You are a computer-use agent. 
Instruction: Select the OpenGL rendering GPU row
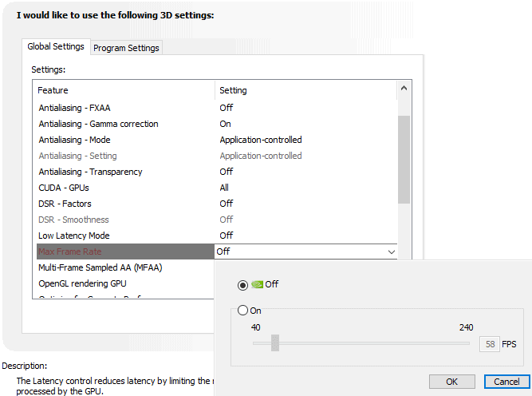[x=82, y=283]
